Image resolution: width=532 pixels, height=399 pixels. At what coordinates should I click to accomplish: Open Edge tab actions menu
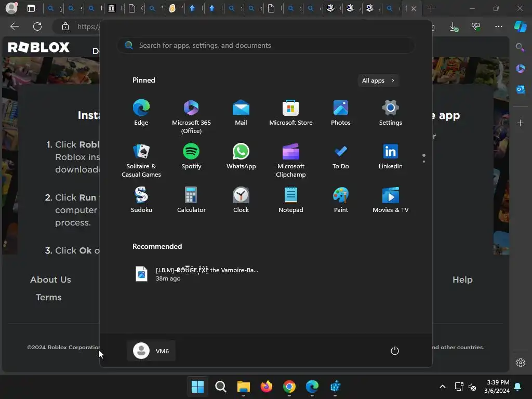tap(31, 8)
